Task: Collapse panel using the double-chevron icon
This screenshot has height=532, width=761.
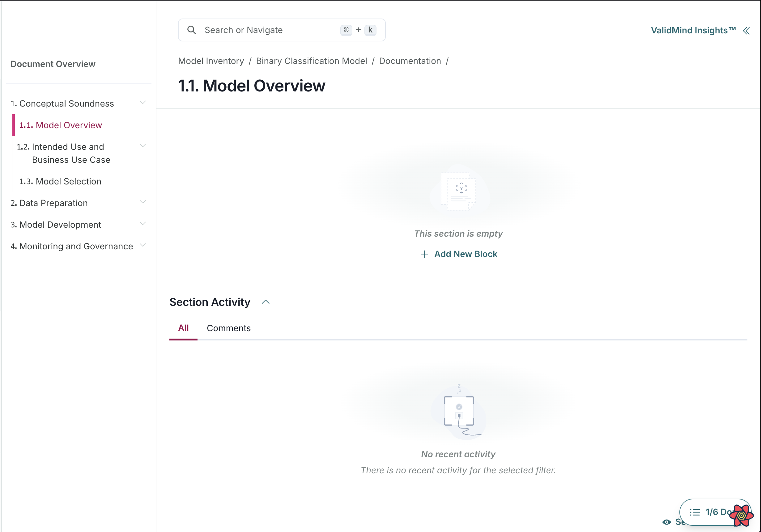Action: [746, 31]
